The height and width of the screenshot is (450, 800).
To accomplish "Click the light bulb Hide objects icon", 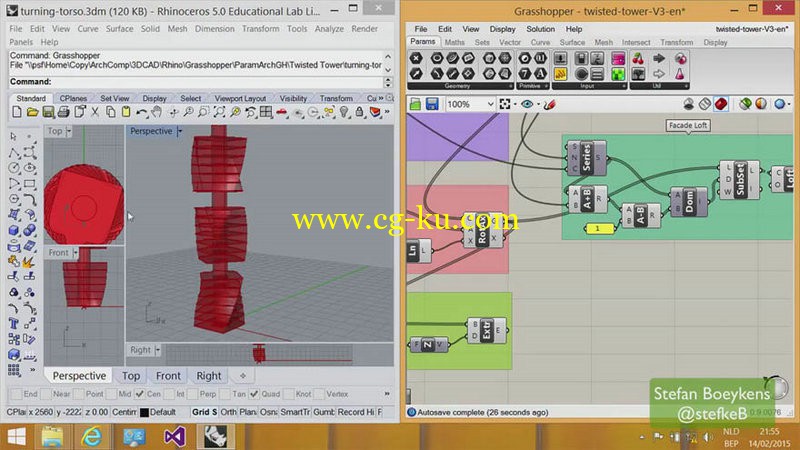I will (x=344, y=112).
